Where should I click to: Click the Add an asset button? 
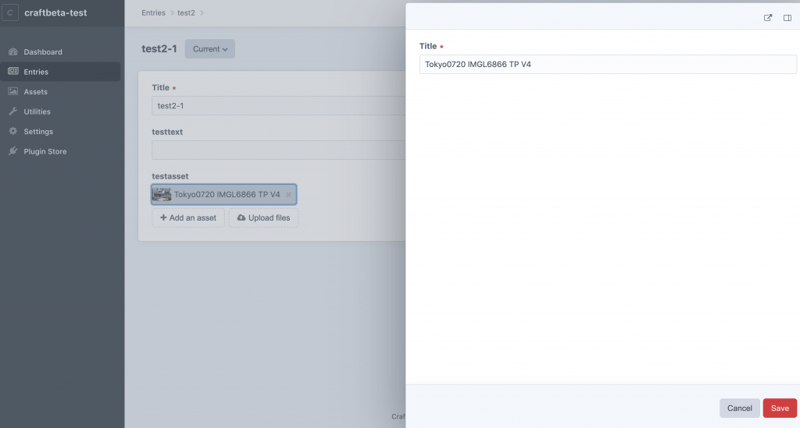pyautogui.click(x=188, y=218)
